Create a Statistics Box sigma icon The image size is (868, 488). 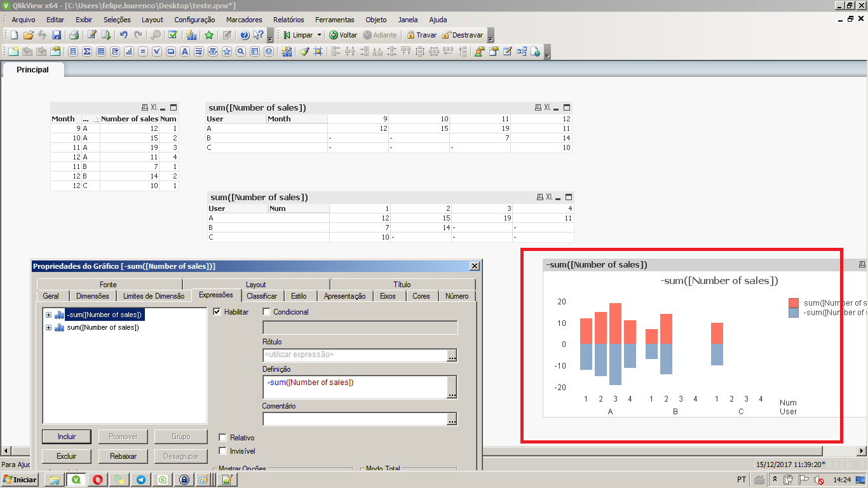click(x=86, y=51)
